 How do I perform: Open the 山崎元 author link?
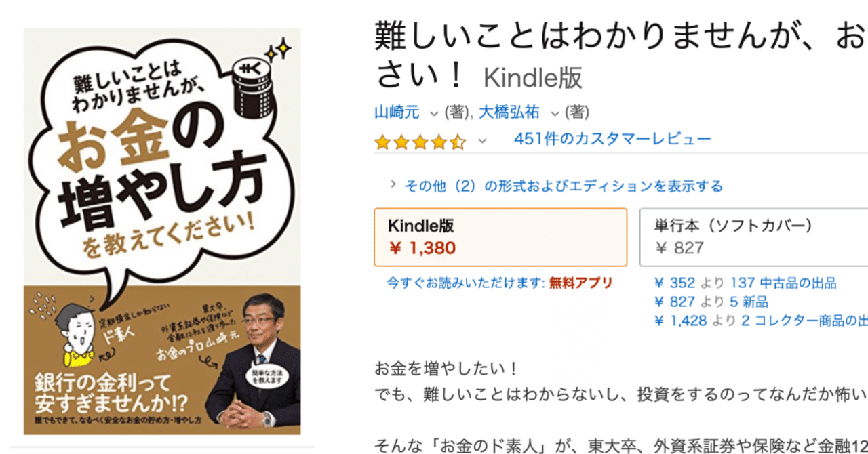[x=397, y=112]
